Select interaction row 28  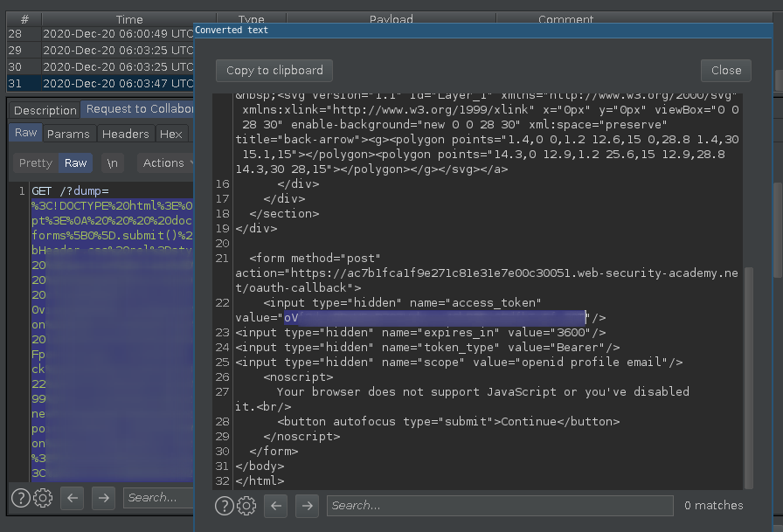pos(100,34)
